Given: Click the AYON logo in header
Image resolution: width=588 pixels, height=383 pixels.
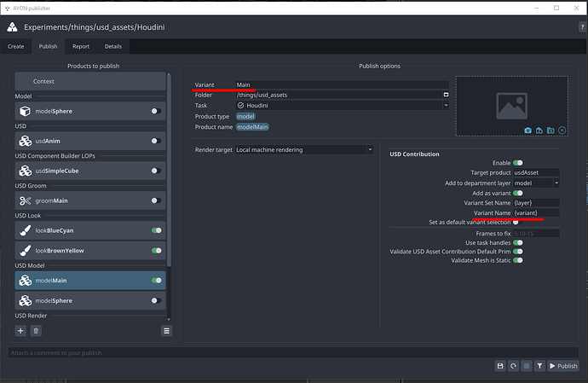Looking at the screenshot, I should 13,27.
